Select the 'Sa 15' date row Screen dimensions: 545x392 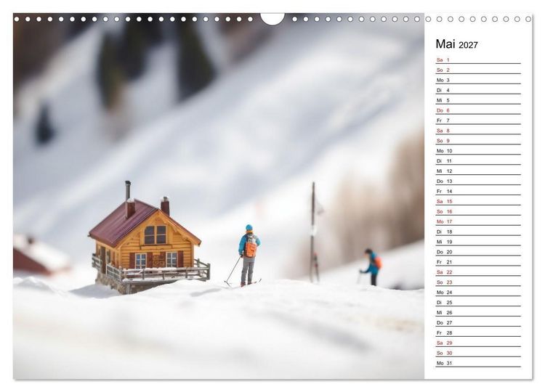[478, 201]
